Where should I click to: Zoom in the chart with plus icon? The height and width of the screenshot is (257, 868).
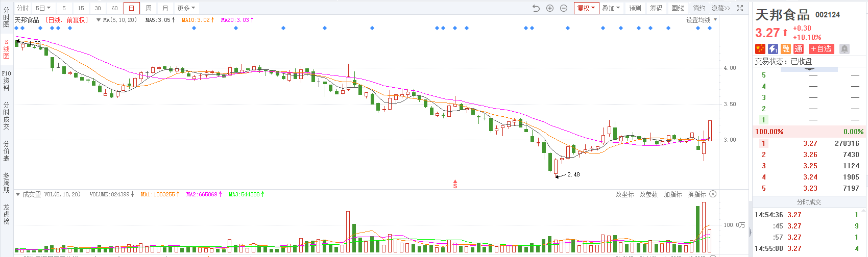coord(550,8)
